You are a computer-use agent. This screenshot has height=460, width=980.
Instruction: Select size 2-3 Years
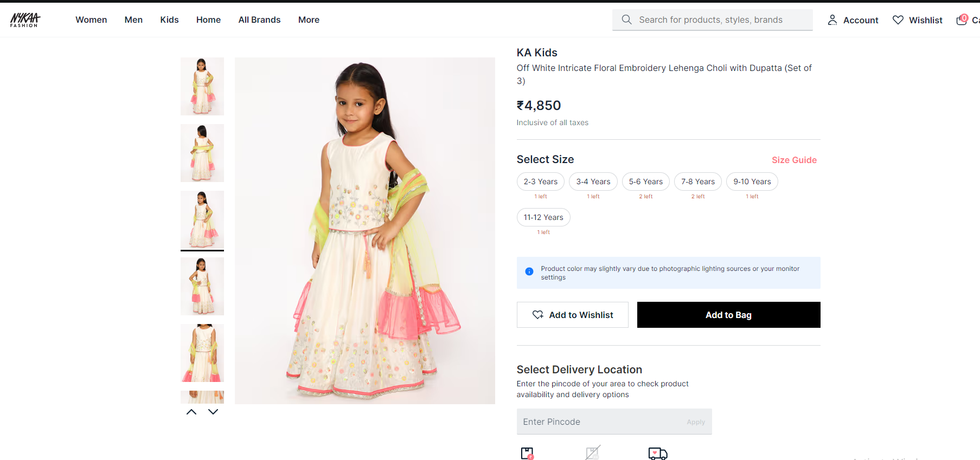[540, 182]
